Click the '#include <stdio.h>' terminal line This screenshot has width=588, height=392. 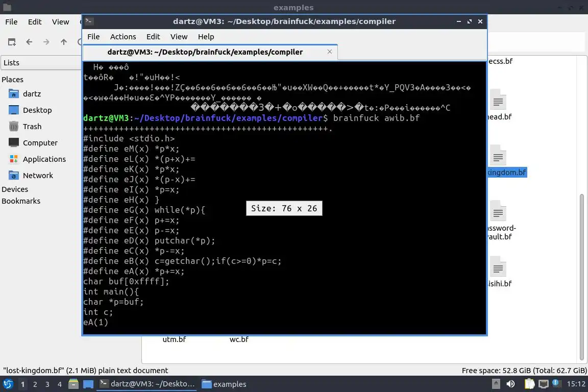pos(129,138)
